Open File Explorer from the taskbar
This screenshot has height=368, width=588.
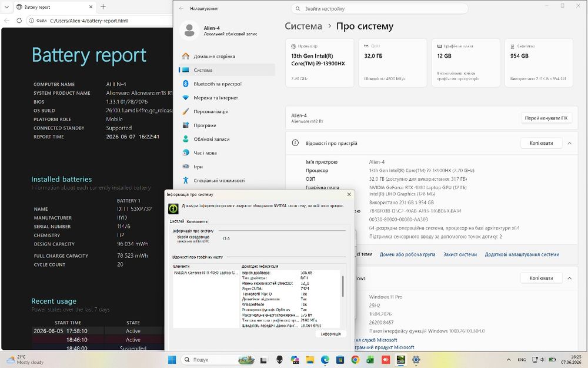(310, 360)
